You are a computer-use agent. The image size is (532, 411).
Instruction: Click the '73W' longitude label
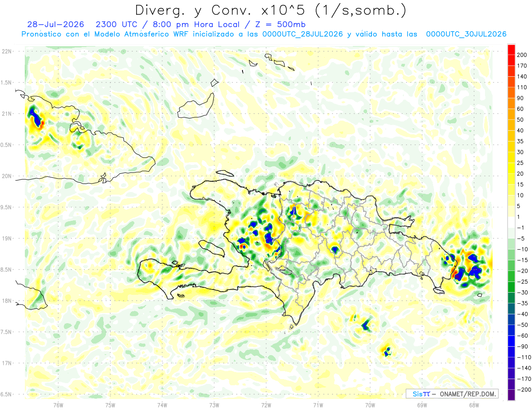pyautogui.click(x=214, y=405)
